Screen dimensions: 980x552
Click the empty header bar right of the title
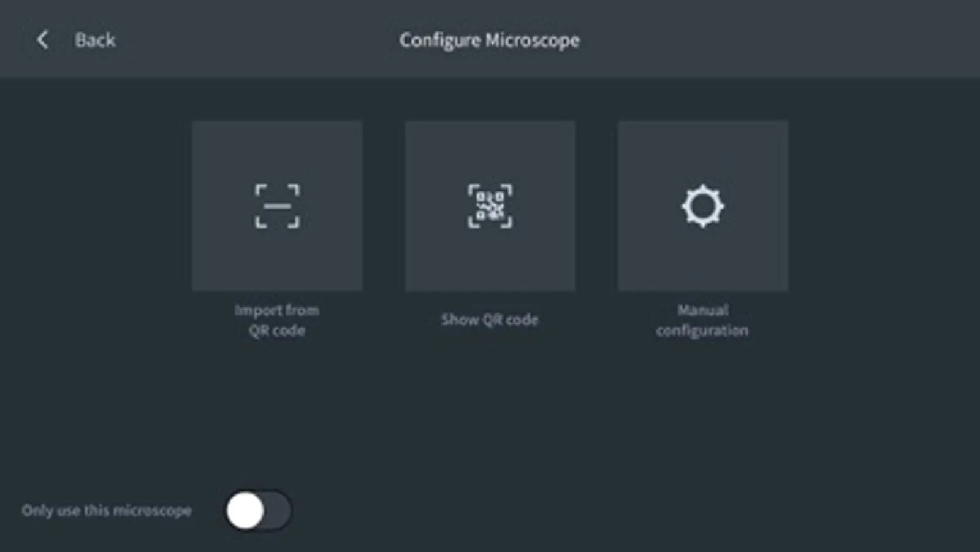(778, 39)
